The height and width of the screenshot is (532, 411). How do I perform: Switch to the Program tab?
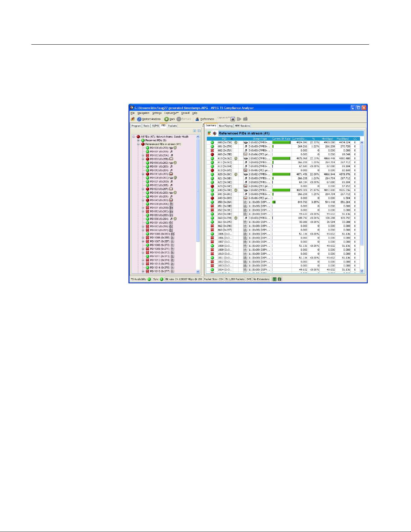pos(136,126)
